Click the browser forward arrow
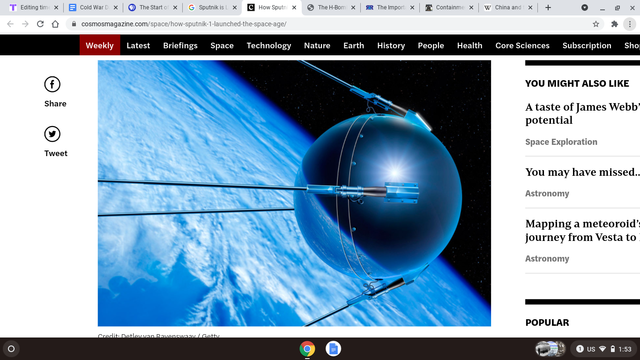 (x=25, y=24)
